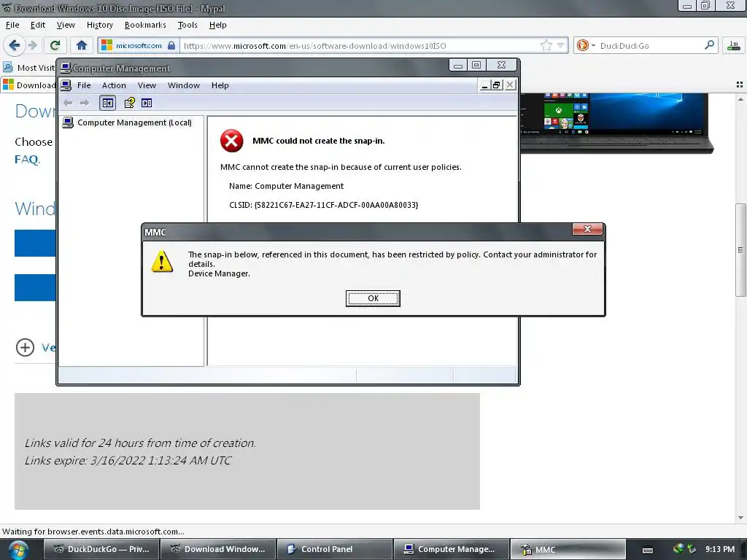
Task: Click the tab groups grid icon
Action: [x=740, y=85]
